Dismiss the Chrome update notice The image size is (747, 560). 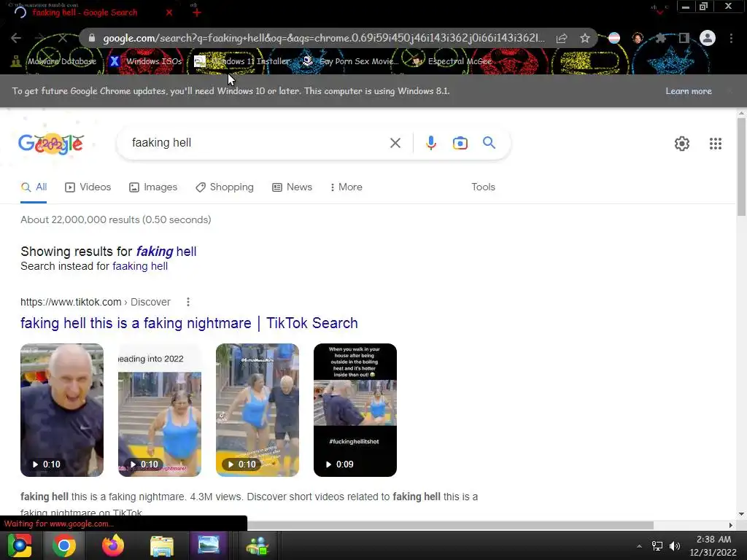pyautogui.click(x=729, y=90)
